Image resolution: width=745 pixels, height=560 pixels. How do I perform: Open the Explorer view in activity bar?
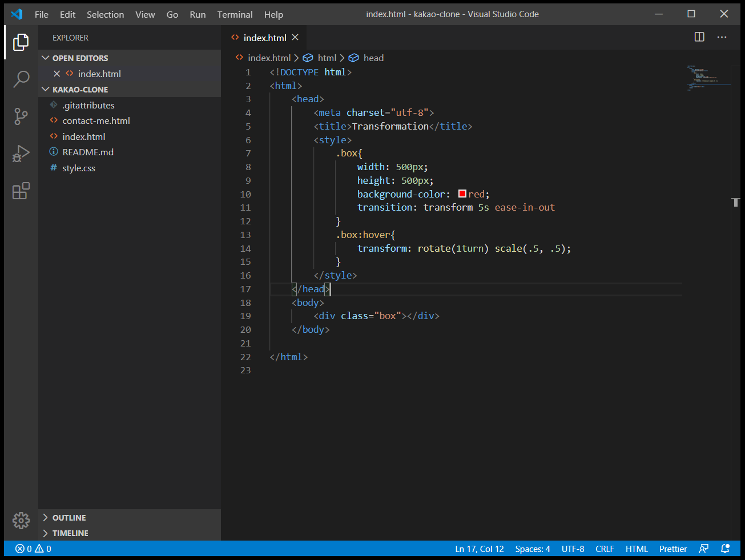[x=21, y=42]
